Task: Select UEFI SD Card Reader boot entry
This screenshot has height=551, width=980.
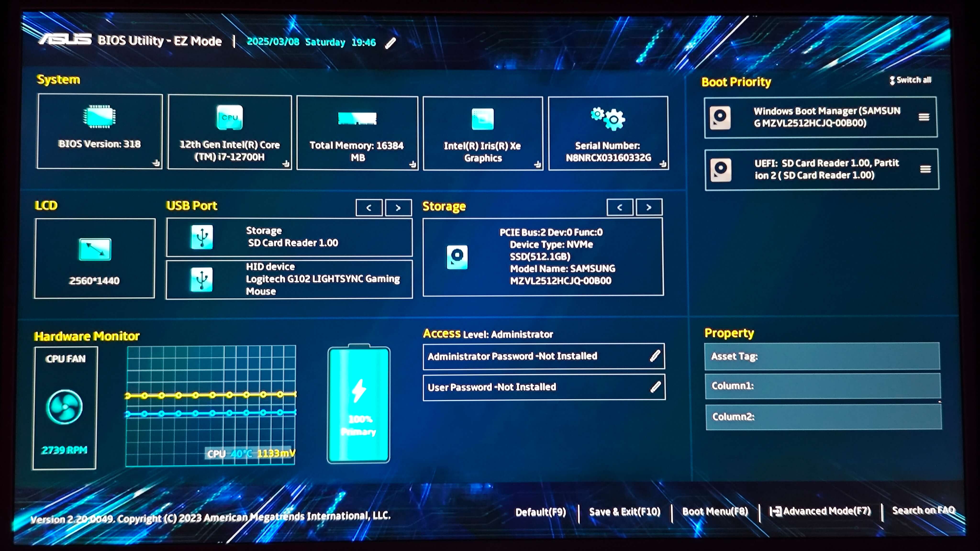Action: (x=822, y=169)
